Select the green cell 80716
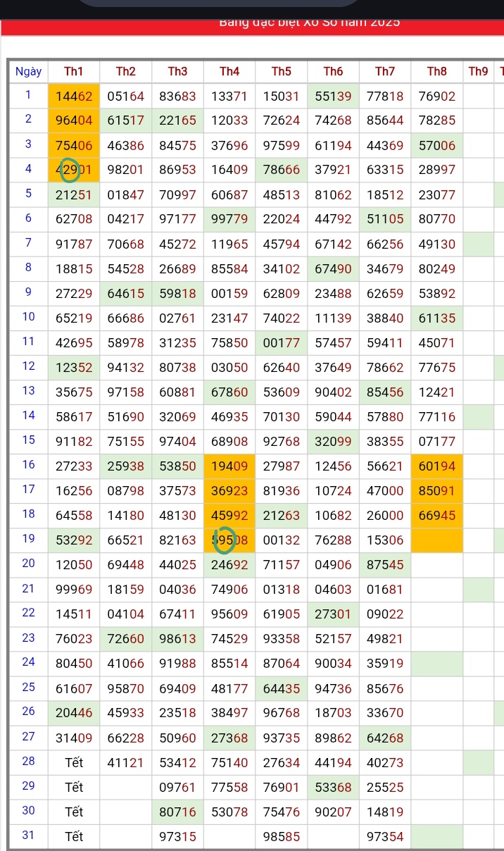 [x=177, y=811]
